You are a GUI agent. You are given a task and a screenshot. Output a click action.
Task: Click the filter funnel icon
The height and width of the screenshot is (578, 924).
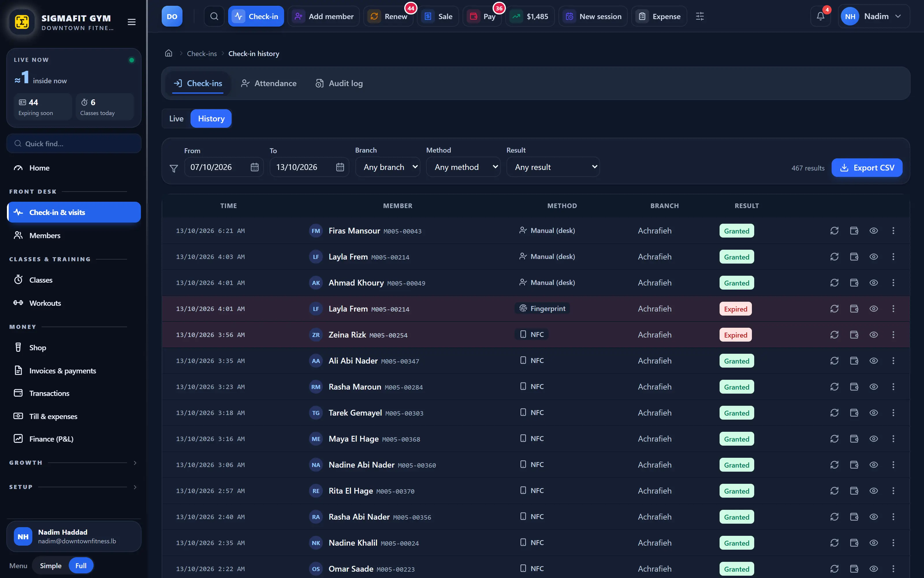coord(174,168)
